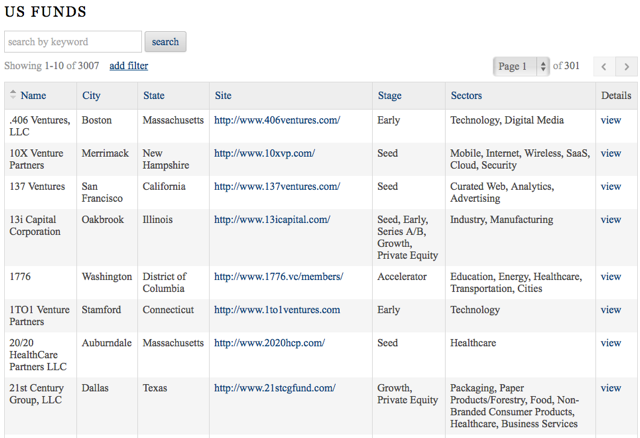Open http://www.10xvp.com/ link
The height and width of the screenshot is (438, 640).
click(x=264, y=153)
